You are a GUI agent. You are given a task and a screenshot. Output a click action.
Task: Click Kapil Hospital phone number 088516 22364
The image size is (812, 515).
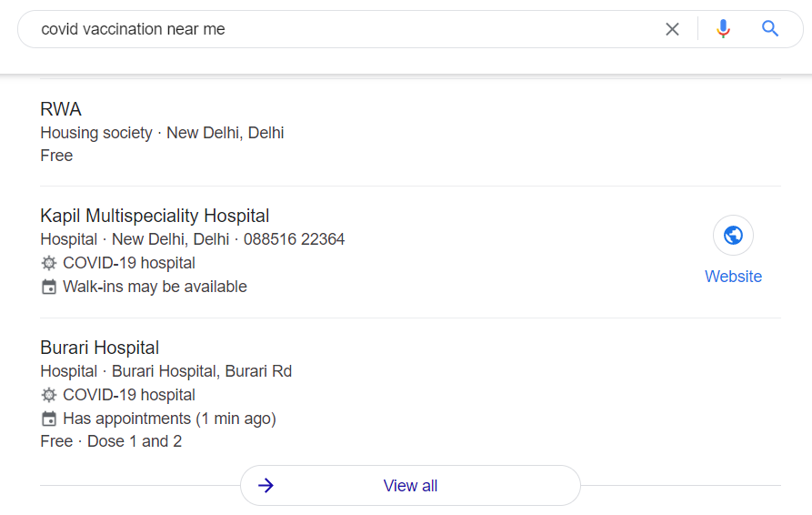coord(294,239)
